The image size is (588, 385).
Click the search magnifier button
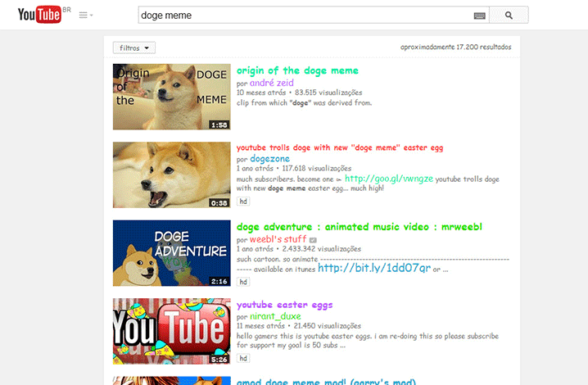[509, 15]
